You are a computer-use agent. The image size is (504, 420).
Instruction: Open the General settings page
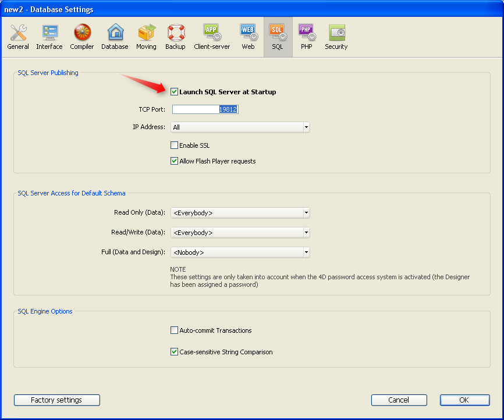18,37
